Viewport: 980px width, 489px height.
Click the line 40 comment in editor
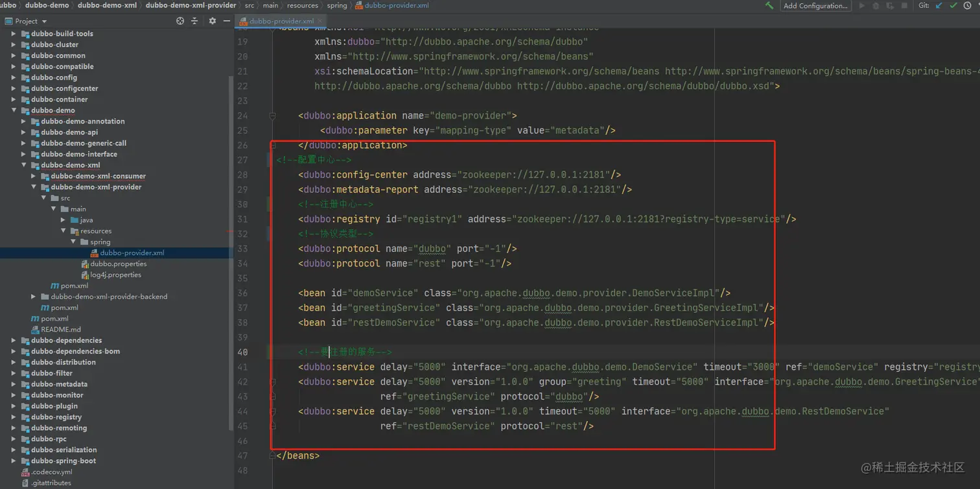point(345,352)
